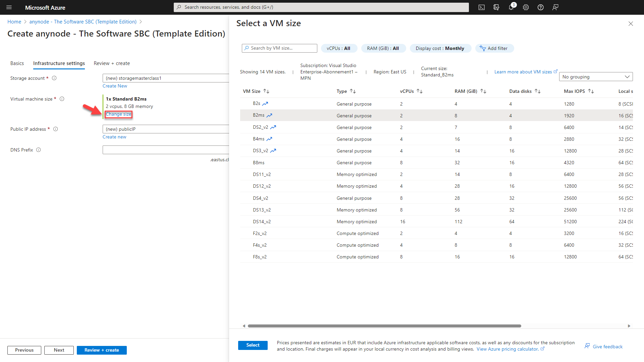Screen dimensions: 644x362
Task: Sort by Max IOPS column arrows
Action: [591, 91]
